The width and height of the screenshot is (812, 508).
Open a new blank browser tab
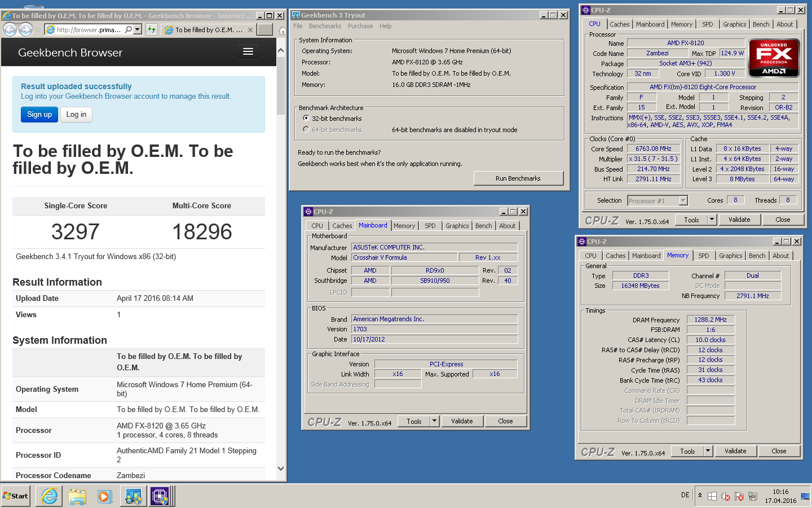[265, 29]
